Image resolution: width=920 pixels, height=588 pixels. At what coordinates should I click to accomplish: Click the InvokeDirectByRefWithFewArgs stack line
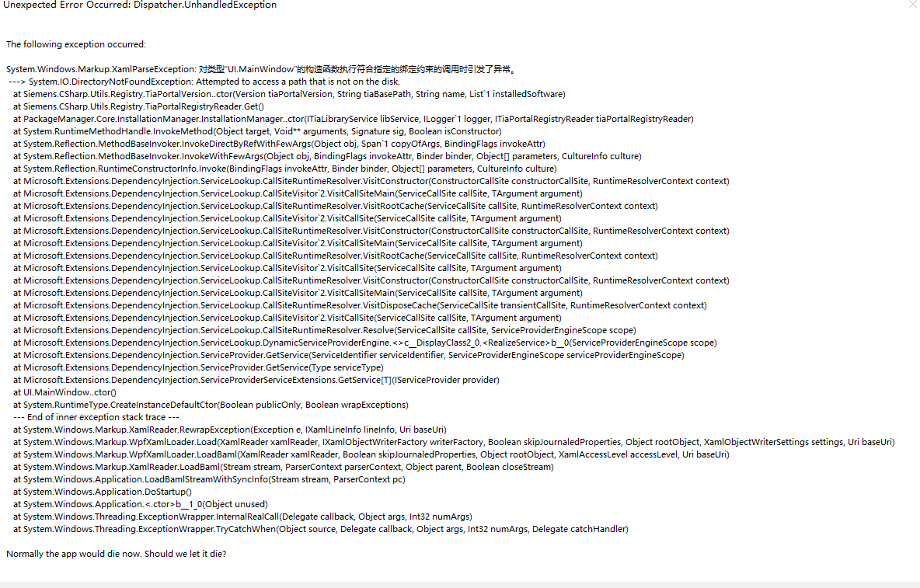279,144
